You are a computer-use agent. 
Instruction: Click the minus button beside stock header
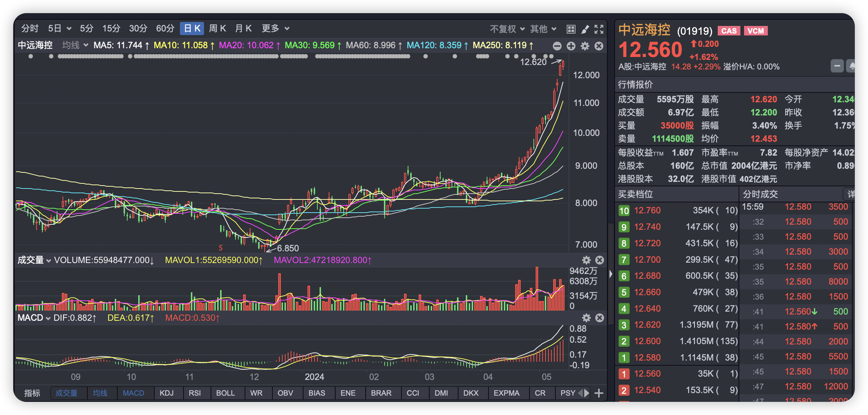click(x=837, y=66)
